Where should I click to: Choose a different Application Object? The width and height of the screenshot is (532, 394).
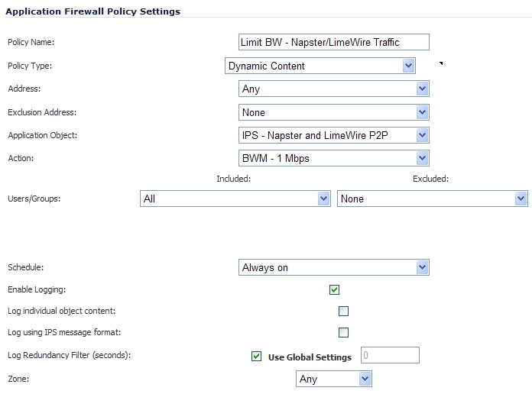333,135
